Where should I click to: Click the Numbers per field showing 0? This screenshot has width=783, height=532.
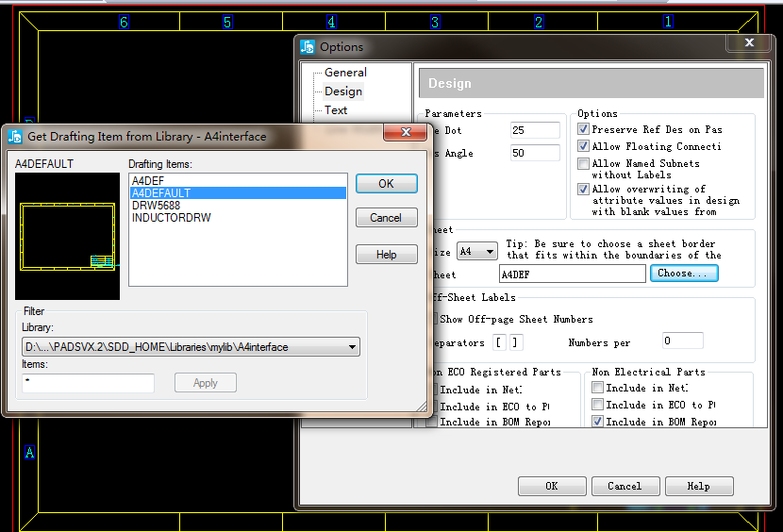[683, 341]
